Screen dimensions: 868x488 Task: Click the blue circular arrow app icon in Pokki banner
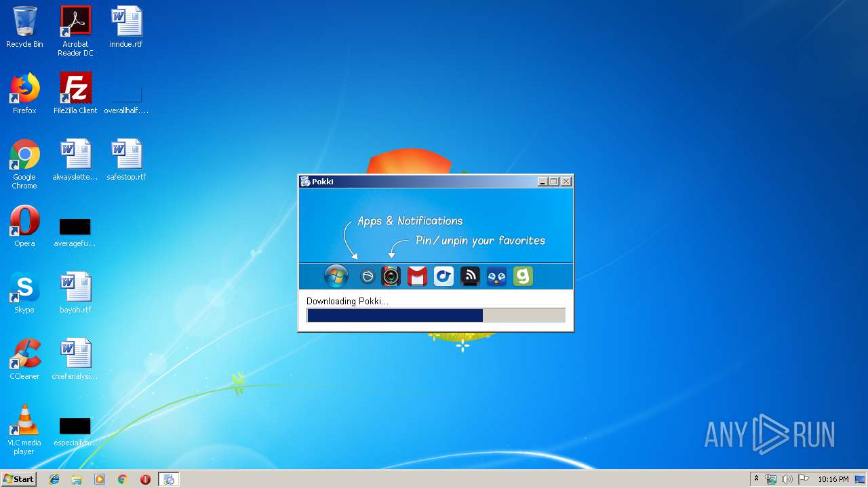(443, 277)
